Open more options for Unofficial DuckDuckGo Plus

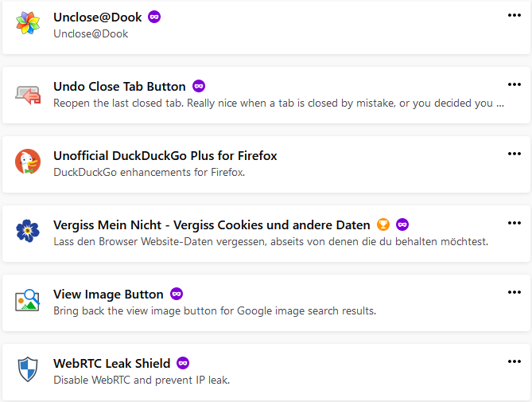click(514, 153)
